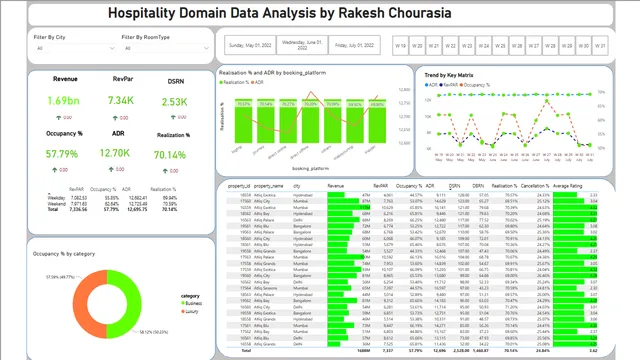
Task: Click the 70.14% Realization value
Action: [170, 155]
